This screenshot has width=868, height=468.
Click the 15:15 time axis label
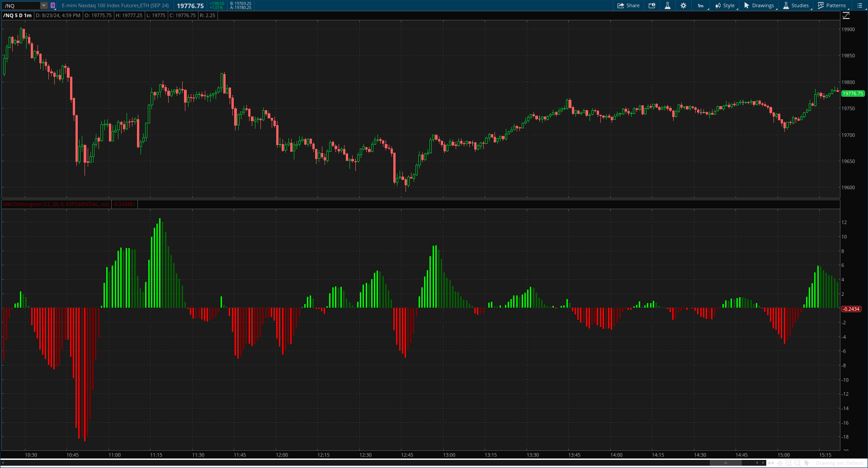click(x=825, y=455)
